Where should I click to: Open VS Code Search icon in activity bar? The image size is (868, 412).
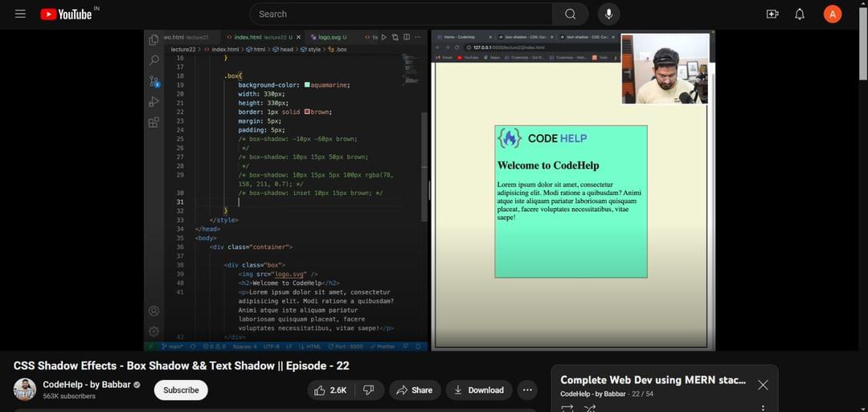click(x=154, y=60)
